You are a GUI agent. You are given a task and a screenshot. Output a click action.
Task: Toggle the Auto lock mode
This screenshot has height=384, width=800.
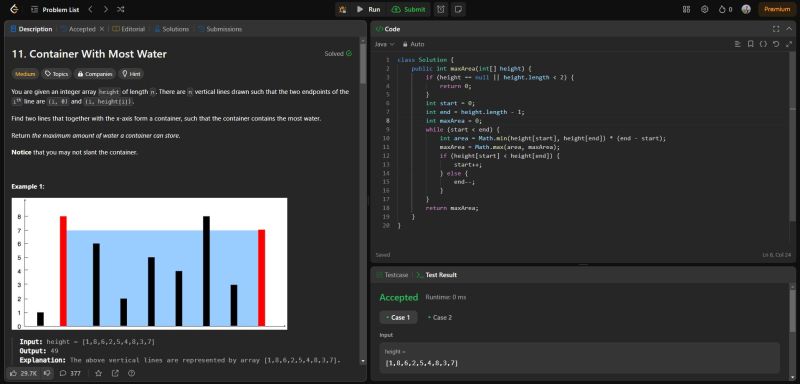[413, 44]
